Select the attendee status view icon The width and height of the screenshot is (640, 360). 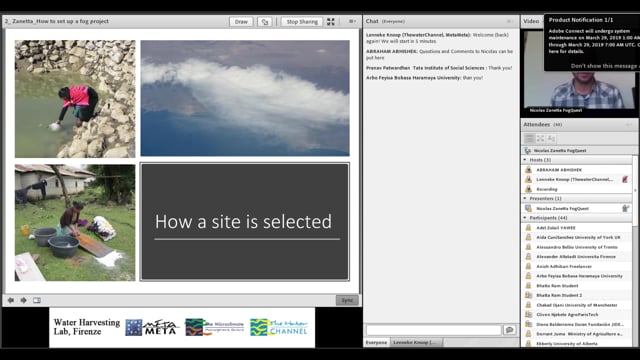551,139
